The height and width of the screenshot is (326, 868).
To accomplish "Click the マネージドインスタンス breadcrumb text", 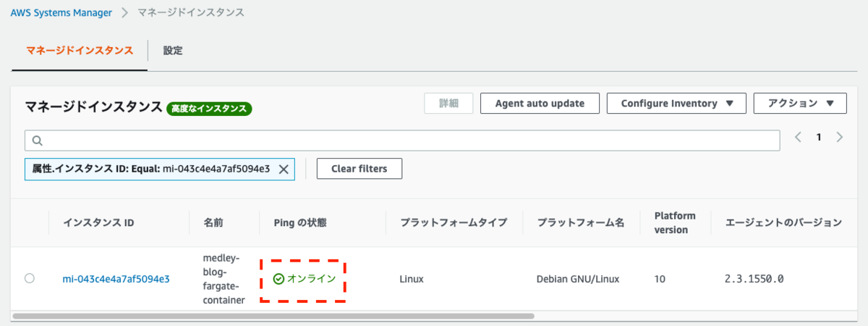I will click(x=192, y=12).
